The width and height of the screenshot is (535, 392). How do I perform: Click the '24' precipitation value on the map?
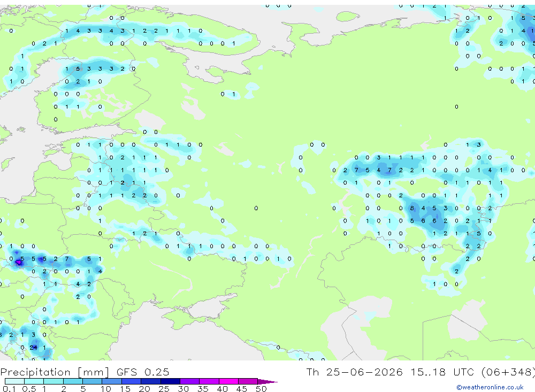[33, 347]
